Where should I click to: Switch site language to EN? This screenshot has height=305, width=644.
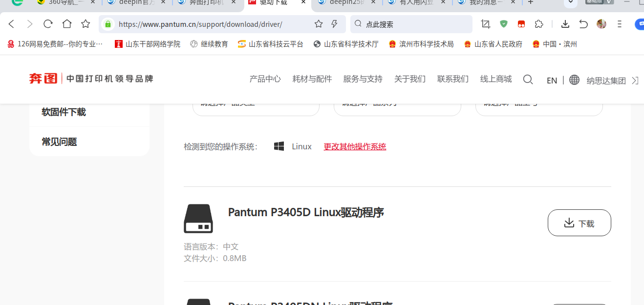[x=552, y=80]
